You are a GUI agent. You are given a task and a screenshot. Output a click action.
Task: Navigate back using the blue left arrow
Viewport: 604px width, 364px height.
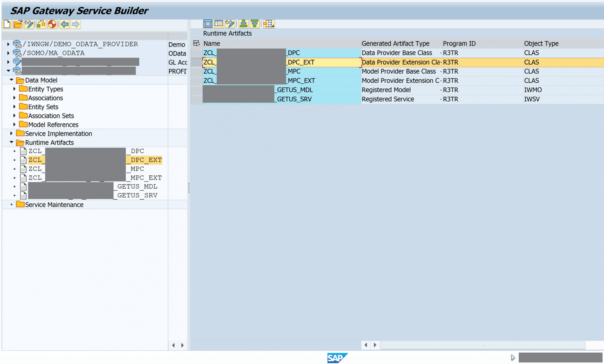tap(64, 24)
